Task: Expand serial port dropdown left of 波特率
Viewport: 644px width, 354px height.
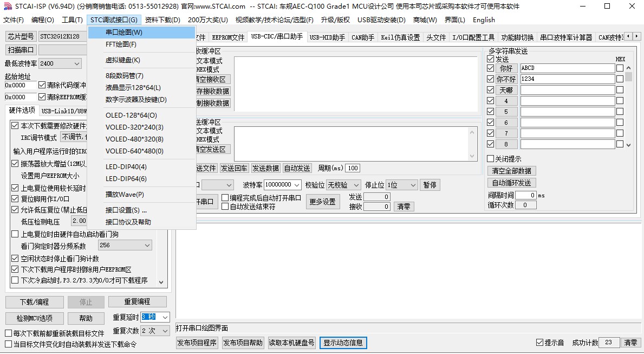Action: coord(229,185)
